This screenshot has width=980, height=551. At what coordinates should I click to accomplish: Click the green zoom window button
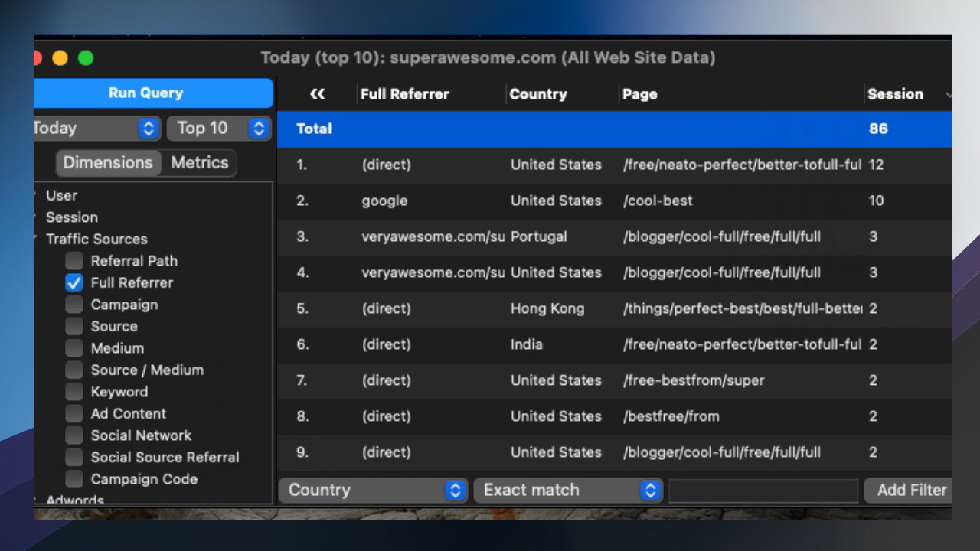86,58
